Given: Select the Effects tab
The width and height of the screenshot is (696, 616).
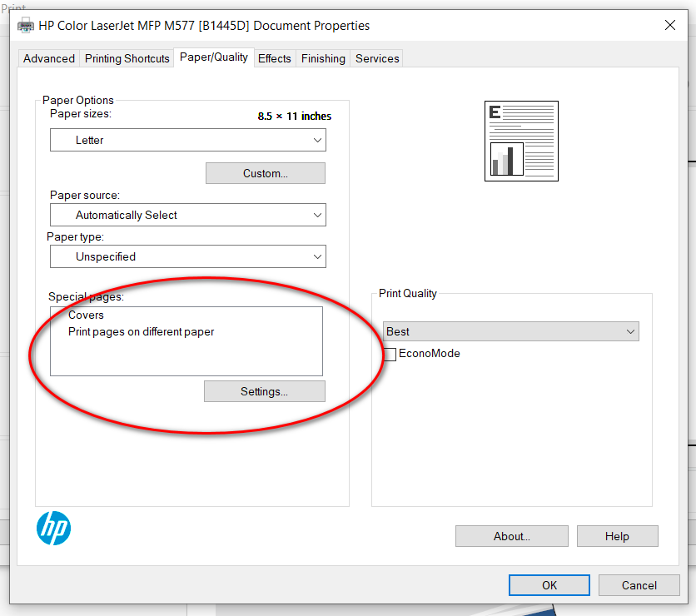Looking at the screenshot, I should tap(275, 58).
